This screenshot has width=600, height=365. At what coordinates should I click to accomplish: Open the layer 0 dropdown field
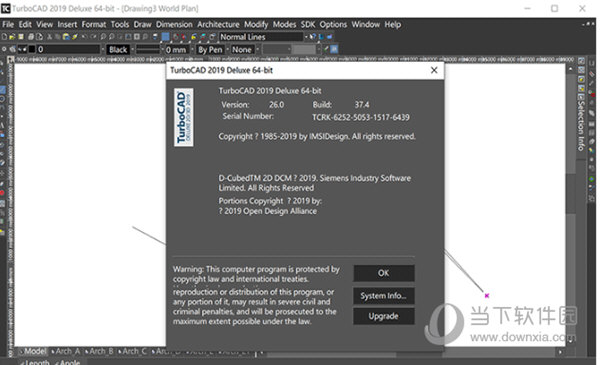[x=69, y=49]
